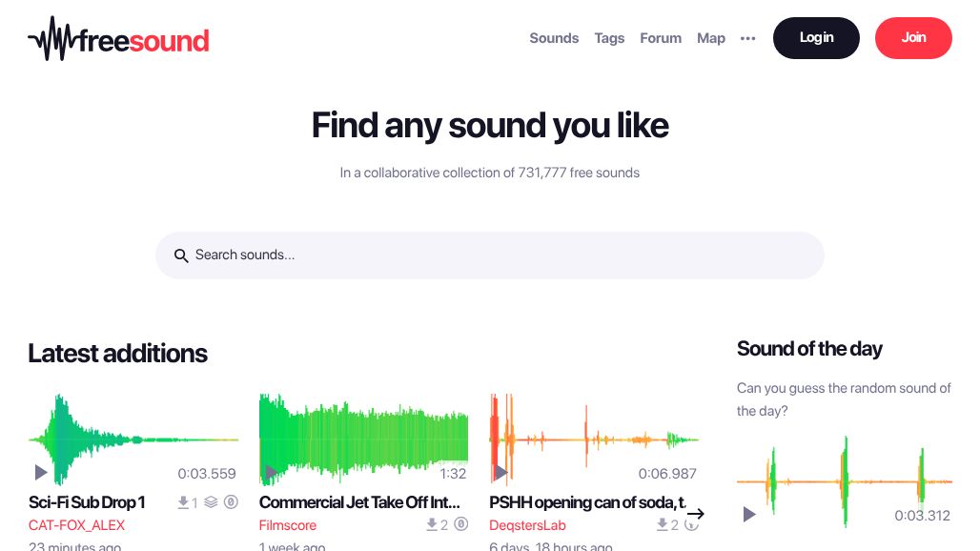Expand the three-dots more menu
This screenshot has width=980, height=551.
tap(748, 38)
